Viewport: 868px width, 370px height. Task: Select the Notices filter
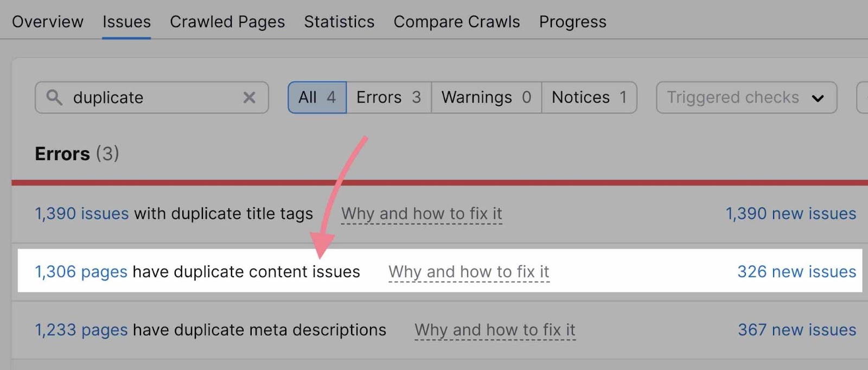click(x=589, y=98)
